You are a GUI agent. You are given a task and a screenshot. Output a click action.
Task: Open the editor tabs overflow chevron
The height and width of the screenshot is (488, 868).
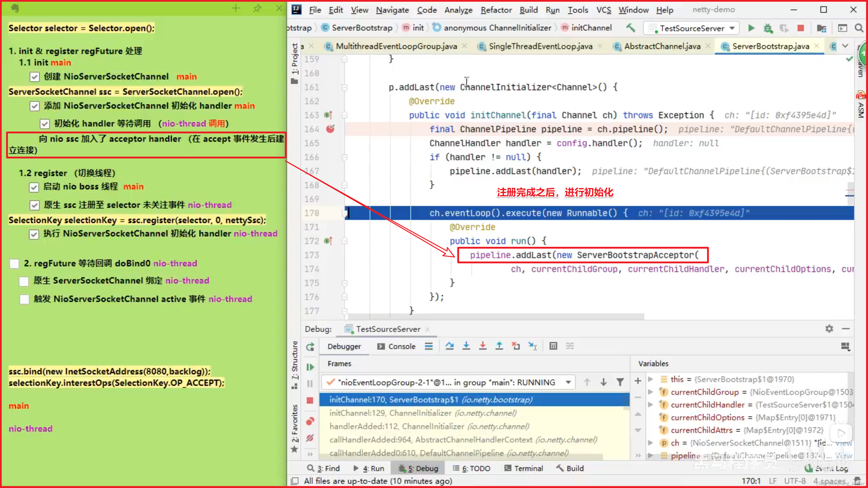click(x=845, y=46)
